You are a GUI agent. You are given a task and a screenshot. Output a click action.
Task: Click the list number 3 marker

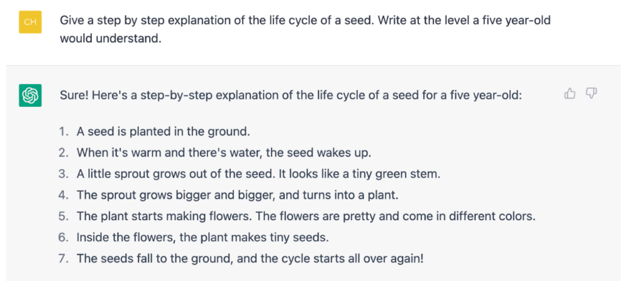tap(62, 174)
